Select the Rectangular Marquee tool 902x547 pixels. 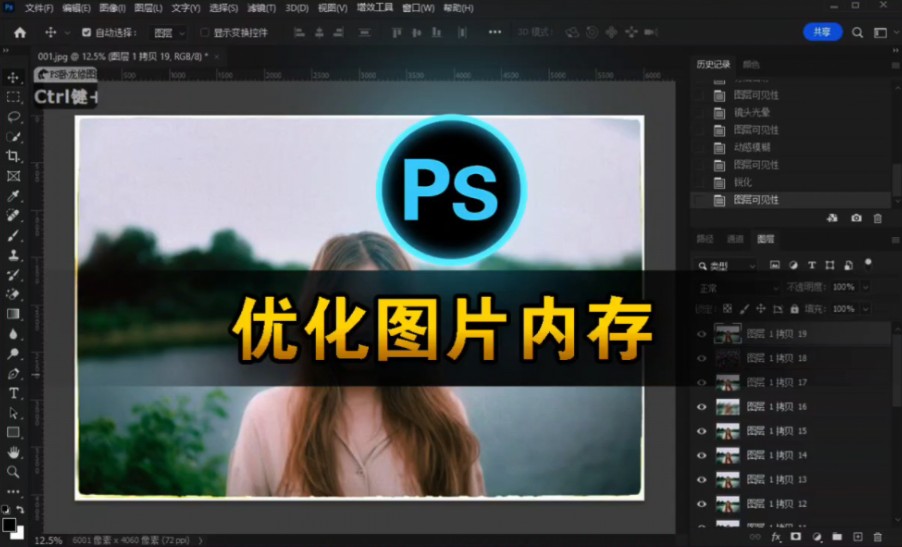(x=13, y=97)
